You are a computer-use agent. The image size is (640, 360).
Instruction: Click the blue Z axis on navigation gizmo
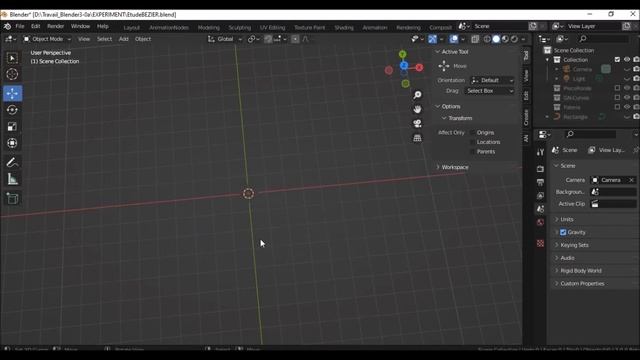pos(404,65)
